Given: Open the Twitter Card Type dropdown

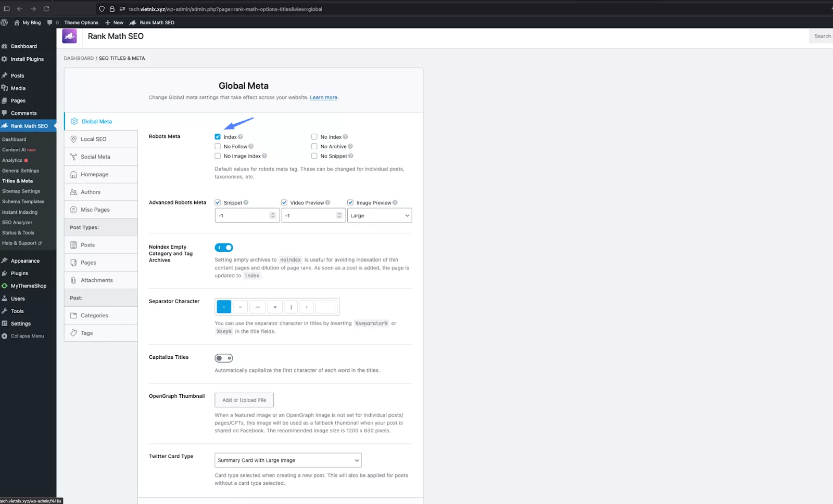Looking at the screenshot, I should coord(287,460).
